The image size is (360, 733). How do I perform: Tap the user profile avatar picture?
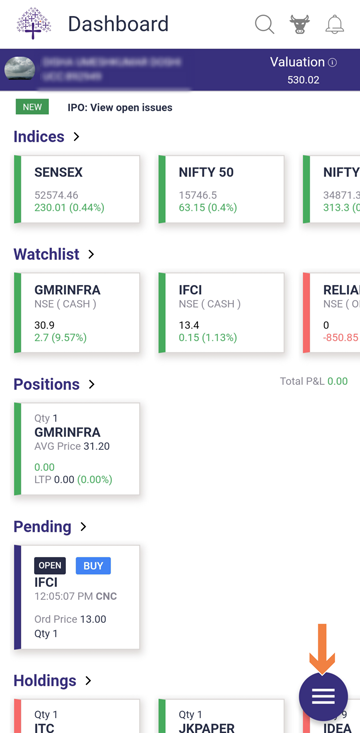tap(20, 68)
